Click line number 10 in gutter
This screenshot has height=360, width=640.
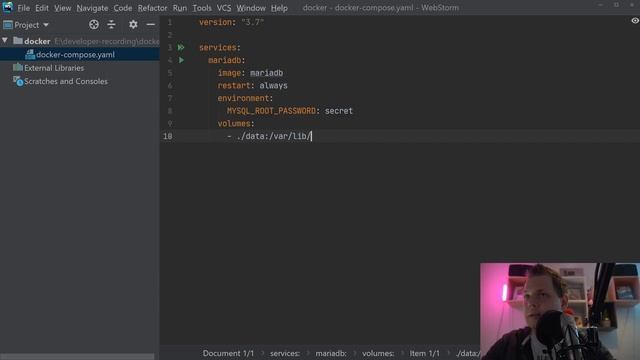(168, 136)
